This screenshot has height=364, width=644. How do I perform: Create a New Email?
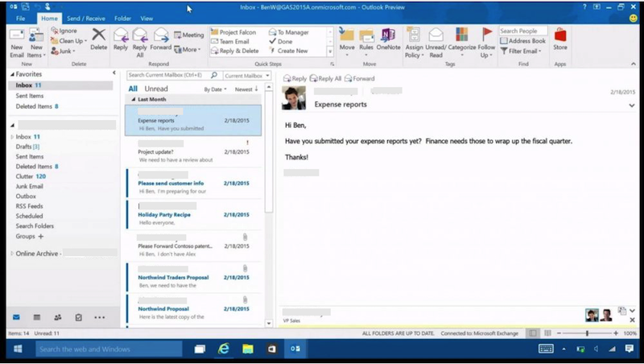click(x=17, y=43)
